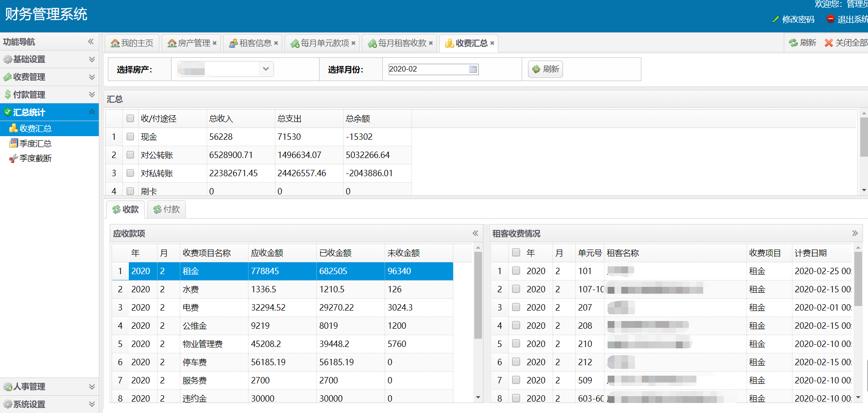This screenshot has width=868, height=413.
Task: Click 刷新 button next to month selector
Action: click(x=545, y=69)
